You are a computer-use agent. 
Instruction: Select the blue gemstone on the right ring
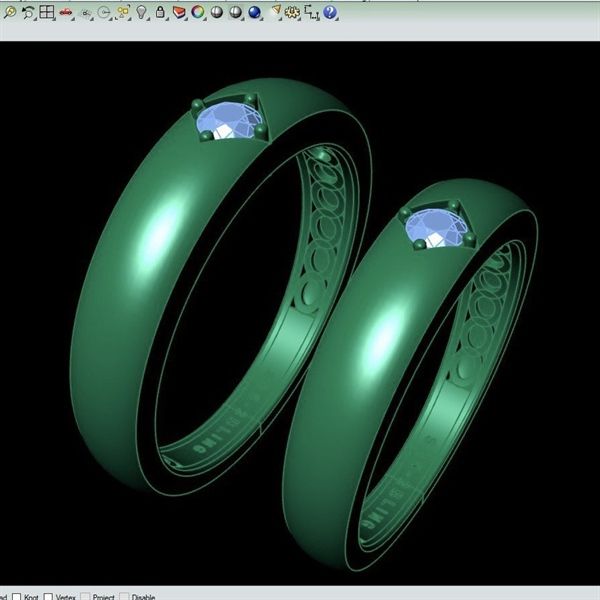(x=433, y=227)
